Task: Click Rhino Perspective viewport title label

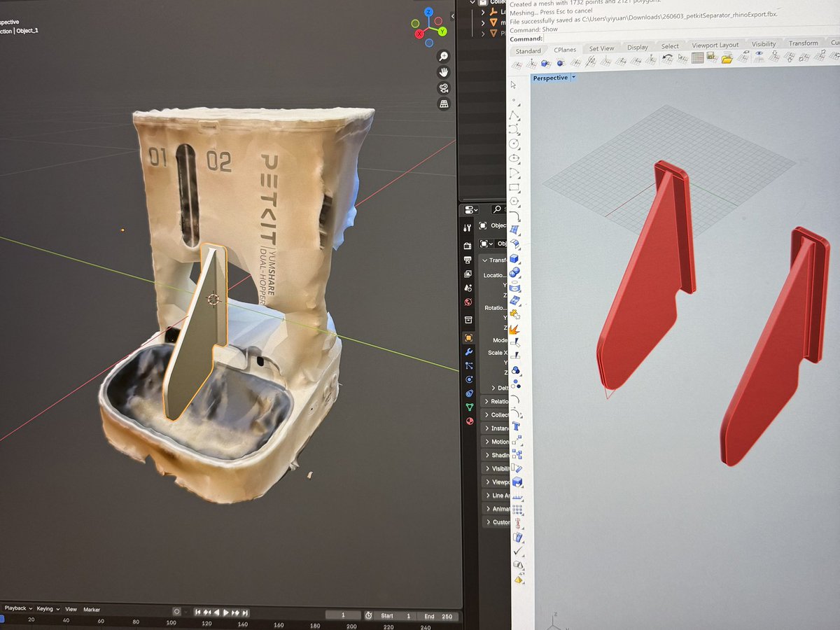Action: (550, 78)
